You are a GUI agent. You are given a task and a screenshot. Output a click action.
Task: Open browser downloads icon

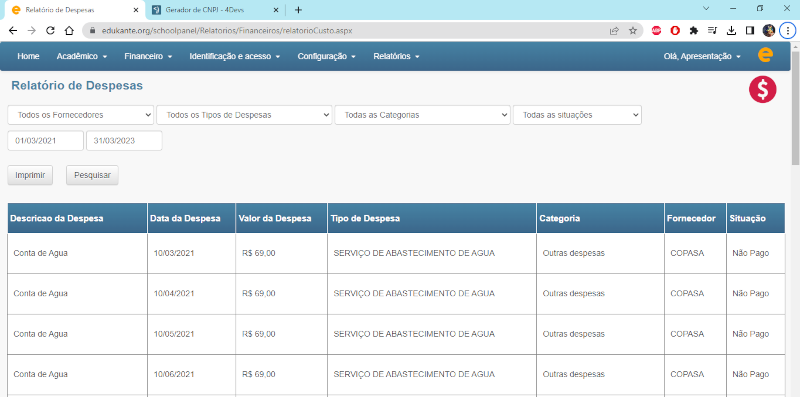coord(731,31)
